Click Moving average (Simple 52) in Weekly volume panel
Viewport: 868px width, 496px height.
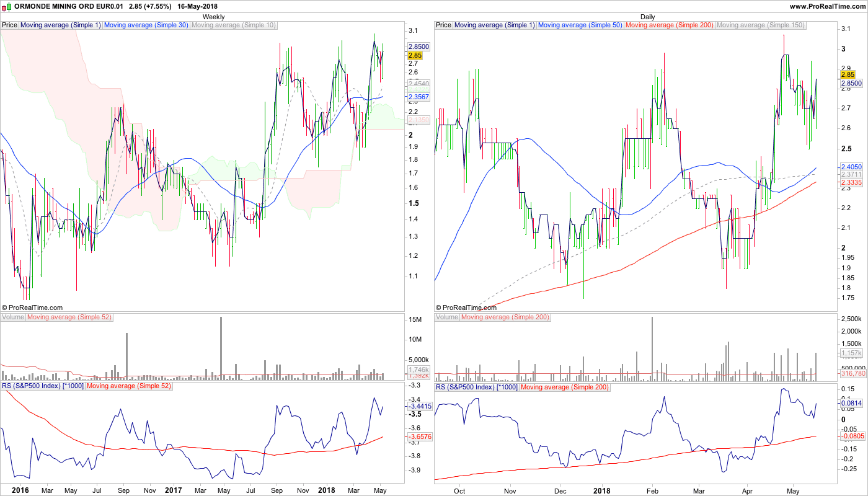[69, 317]
